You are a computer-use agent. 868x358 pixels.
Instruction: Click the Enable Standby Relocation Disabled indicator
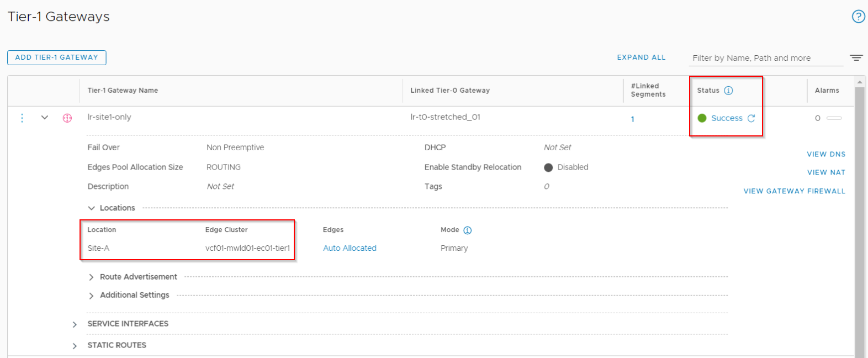(548, 167)
